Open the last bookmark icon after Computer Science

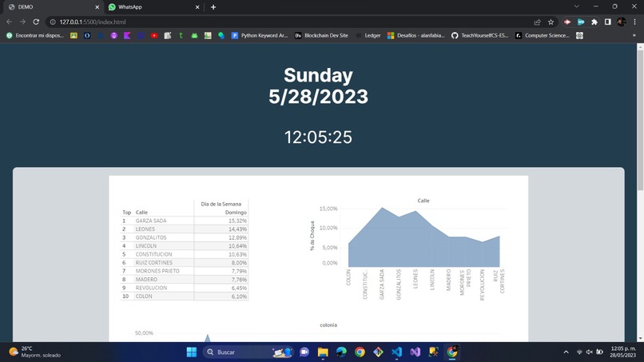click(x=579, y=36)
